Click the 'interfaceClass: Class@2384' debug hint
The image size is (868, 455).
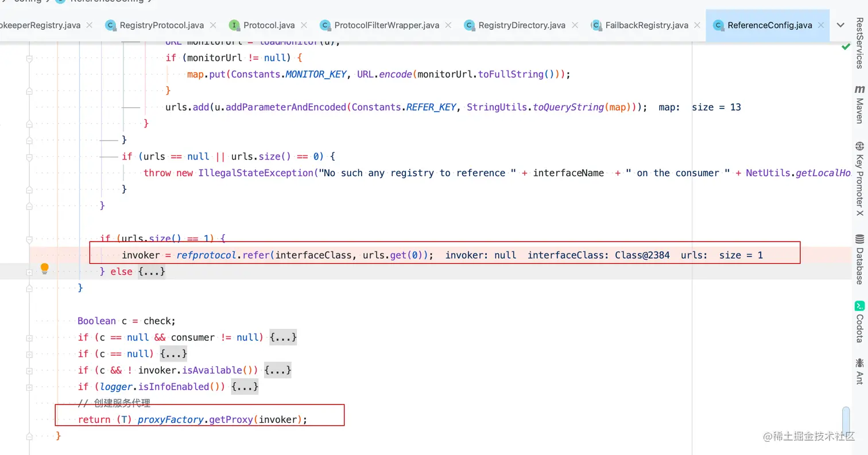[x=599, y=255]
